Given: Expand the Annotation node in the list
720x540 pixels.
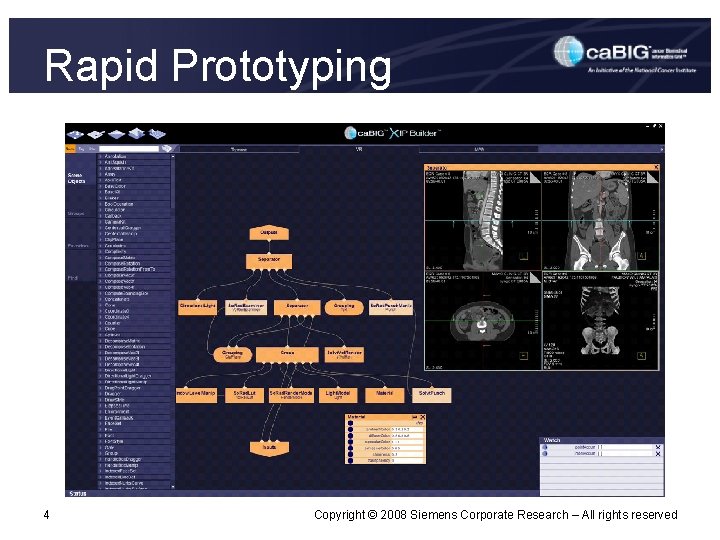Looking at the screenshot, I should point(101,157).
